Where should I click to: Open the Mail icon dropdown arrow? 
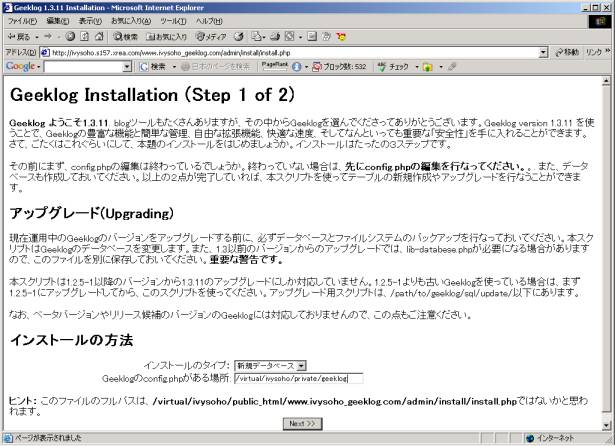coord(264,37)
